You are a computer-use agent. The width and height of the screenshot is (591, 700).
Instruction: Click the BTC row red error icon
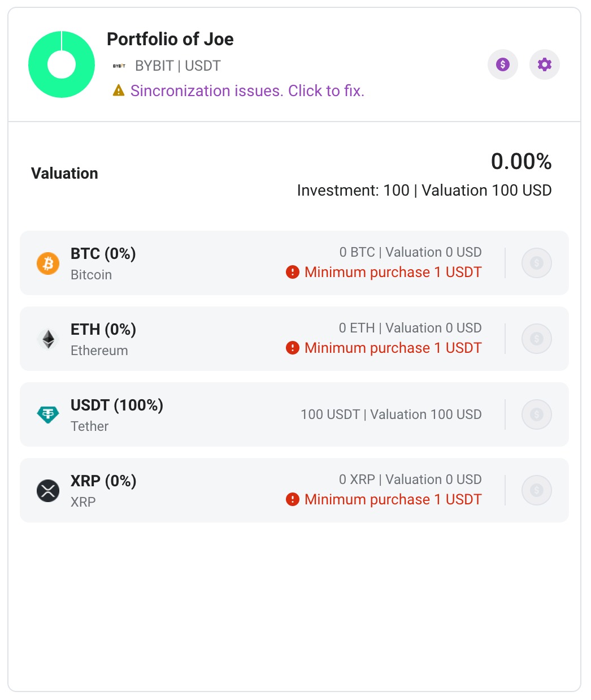coord(292,273)
